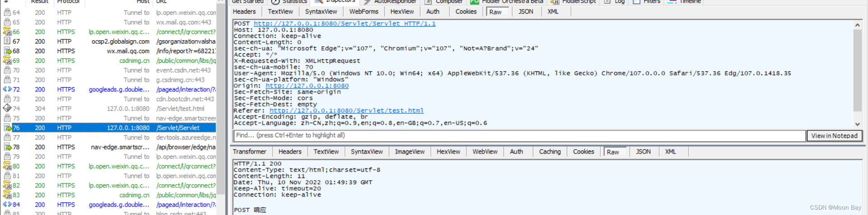
Task: Click the lock icon of session 79
Action: (x=7, y=156)
